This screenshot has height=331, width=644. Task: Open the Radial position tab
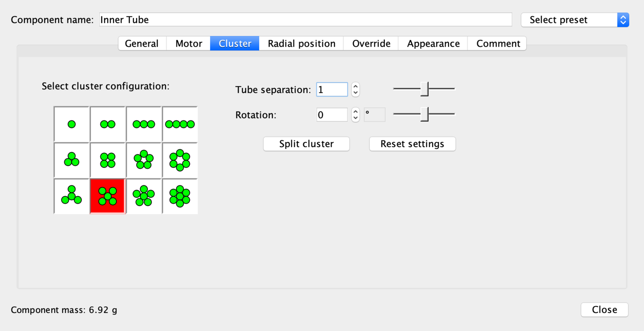[301, 43]
